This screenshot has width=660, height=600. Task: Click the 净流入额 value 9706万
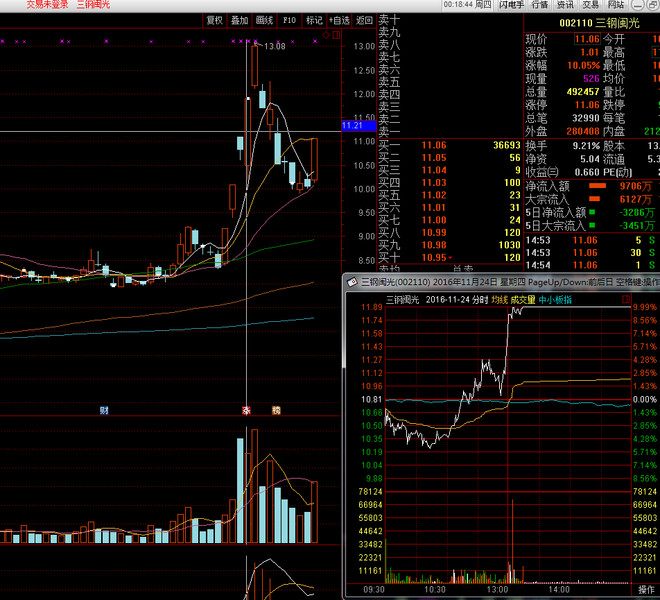[636, 186]
